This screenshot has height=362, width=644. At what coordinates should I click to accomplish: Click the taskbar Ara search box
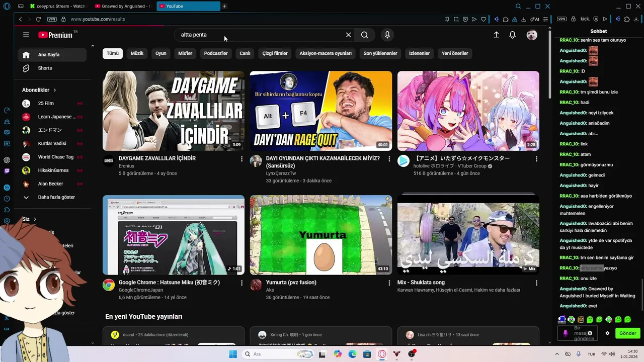click(x=278, y=354)
